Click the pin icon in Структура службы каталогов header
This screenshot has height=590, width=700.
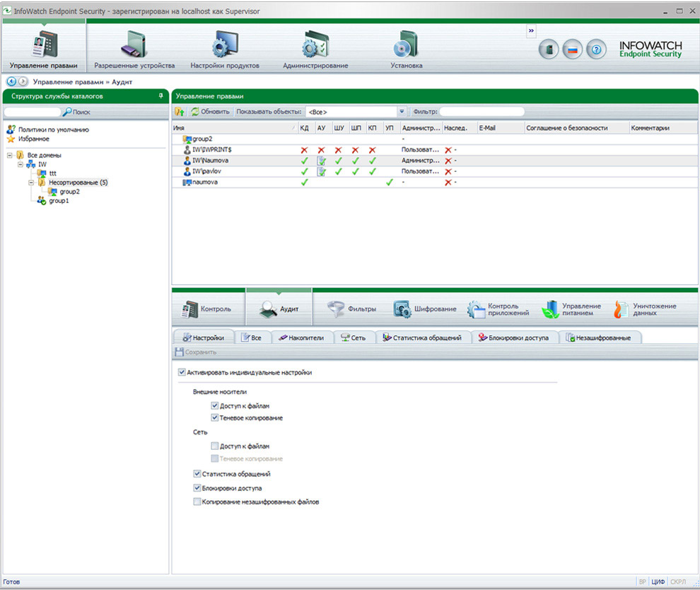[161, 96]
